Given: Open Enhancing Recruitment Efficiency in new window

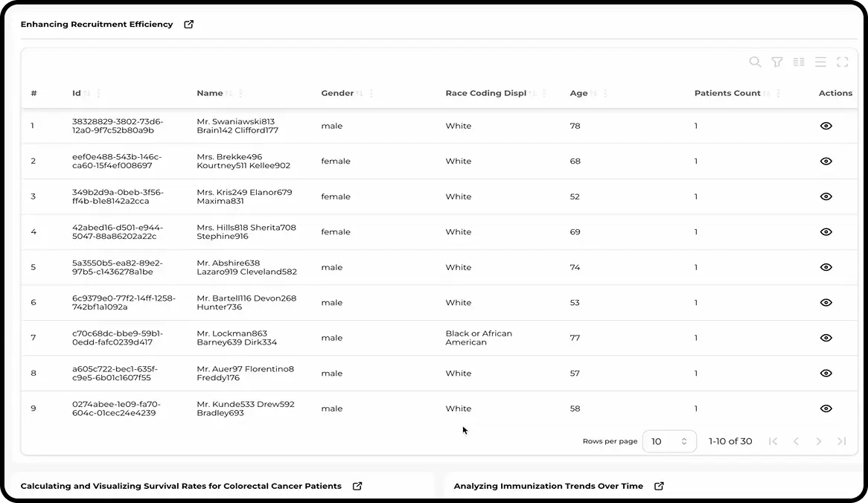Looking at the screenshot, I should pyautogui.click(x=189, y=25).
